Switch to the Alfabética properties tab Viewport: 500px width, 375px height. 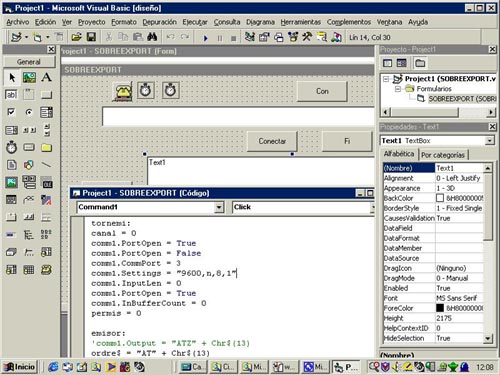click(399, 154)
